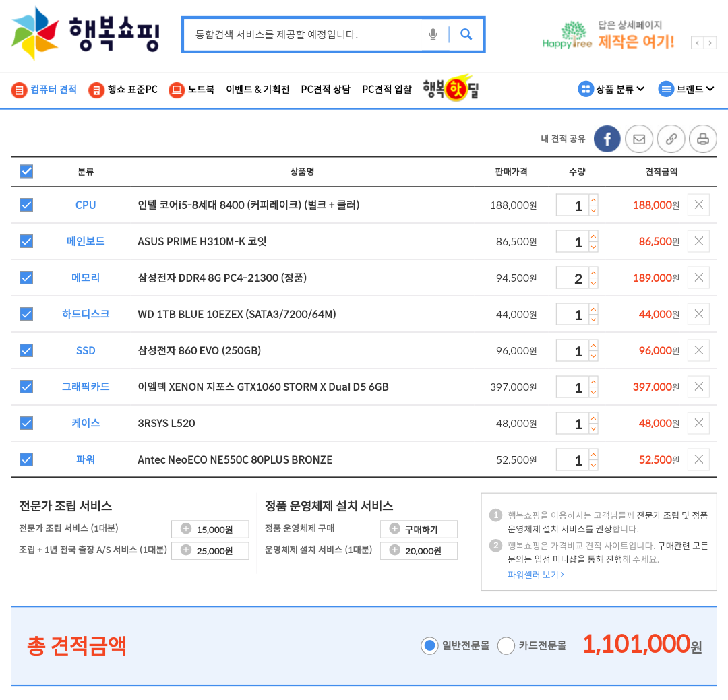Remove the 파워 row with X
The height and width of the screenshot is (700, 728).
click(x=698, y=459)
